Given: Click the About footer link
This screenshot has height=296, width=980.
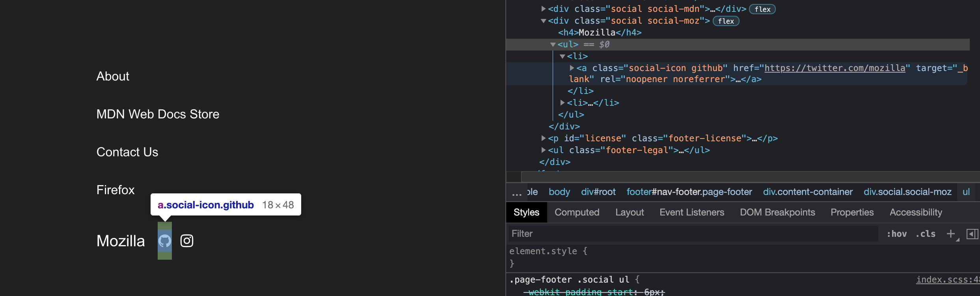Looking at the screenshot, I should tap(113, 76).
